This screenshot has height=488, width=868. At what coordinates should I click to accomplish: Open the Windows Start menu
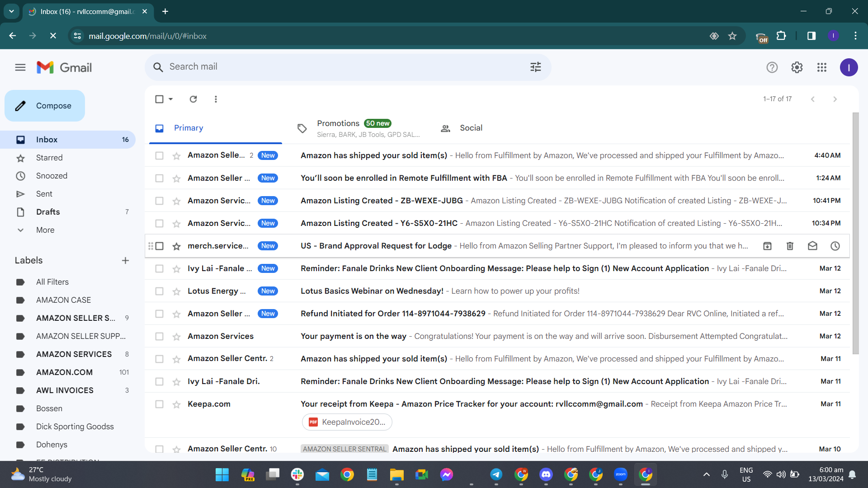(222, 474)
